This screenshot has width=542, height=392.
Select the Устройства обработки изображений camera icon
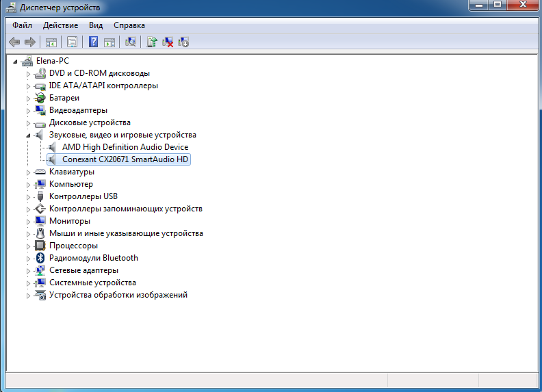tap(40, 295)
